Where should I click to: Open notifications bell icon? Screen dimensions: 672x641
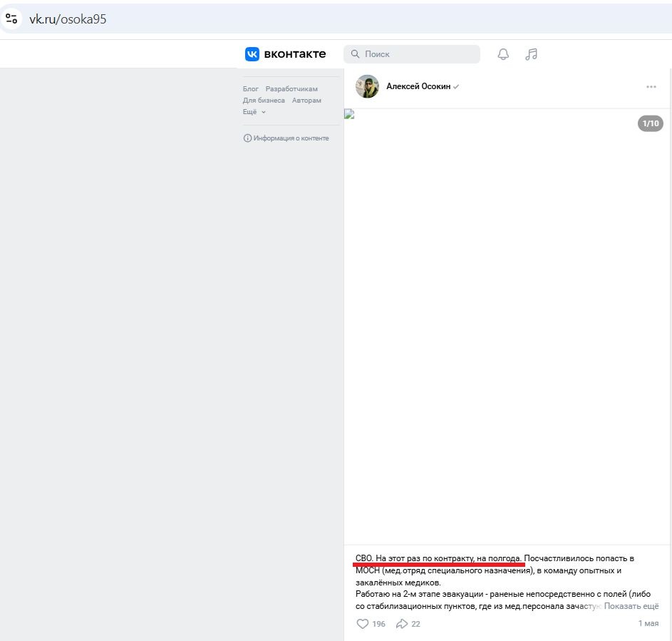click(503, 54)
